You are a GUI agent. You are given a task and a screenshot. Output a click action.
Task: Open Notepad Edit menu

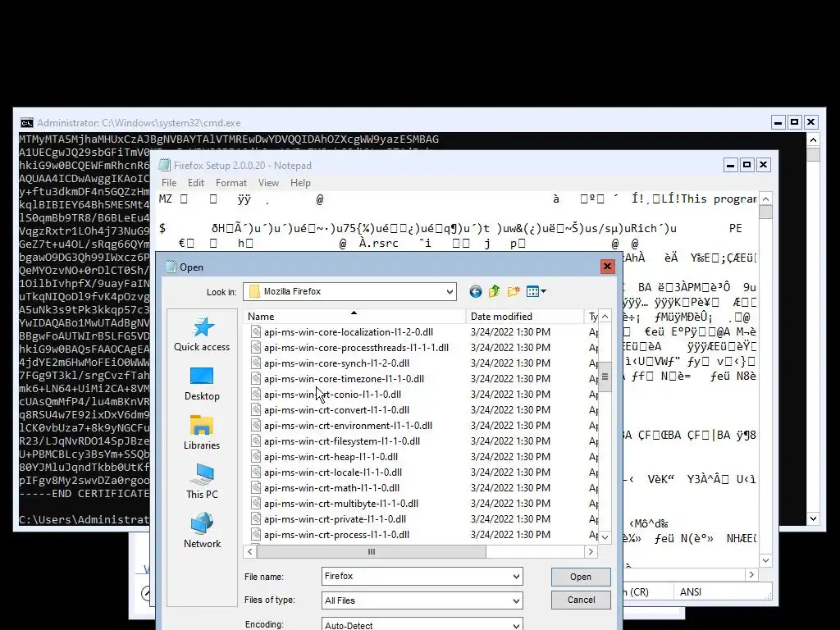(195, 183)
